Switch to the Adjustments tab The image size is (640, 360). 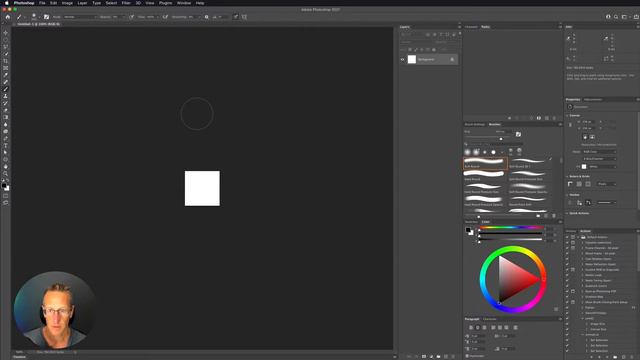pyautogui.click(x=593, y=100)
